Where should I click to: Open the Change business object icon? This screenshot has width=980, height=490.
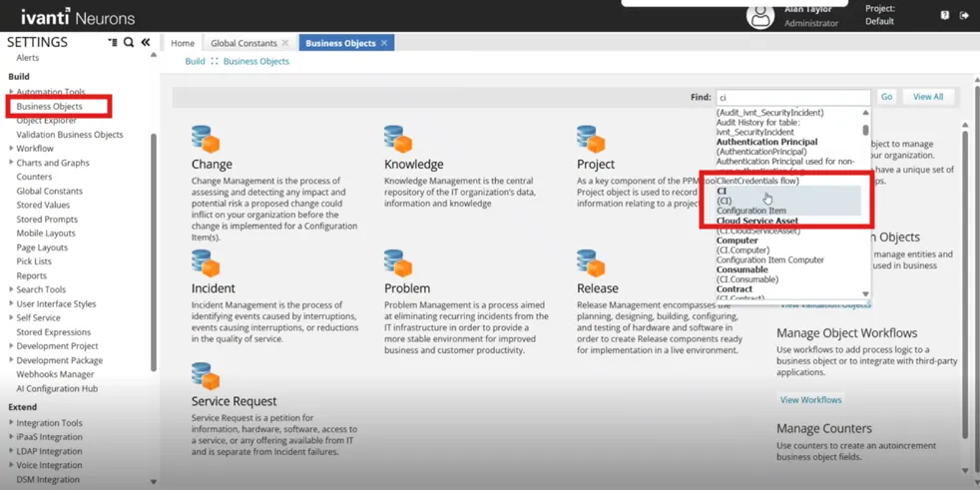coord(206,139)
